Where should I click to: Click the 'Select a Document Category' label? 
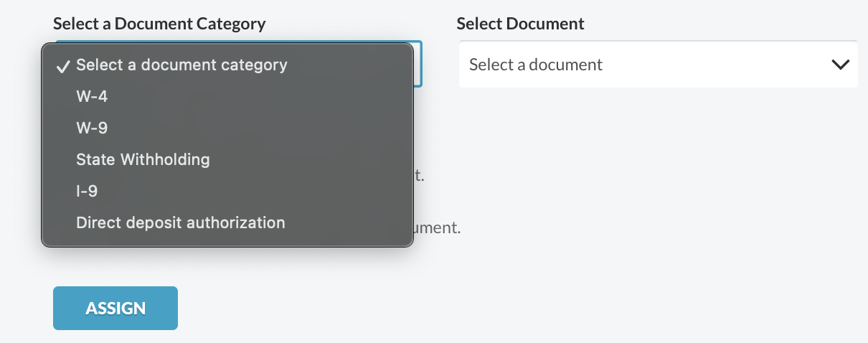click(x=159, y=24)
